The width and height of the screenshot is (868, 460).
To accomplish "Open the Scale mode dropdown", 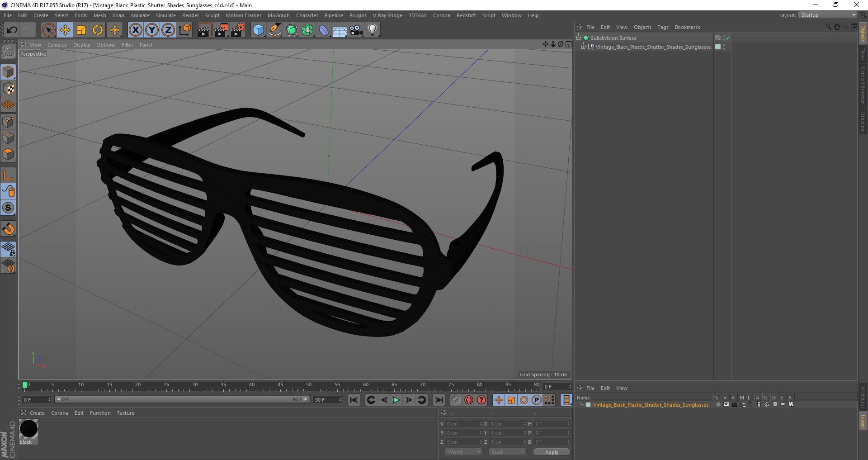I will click(x=507, y=452).
